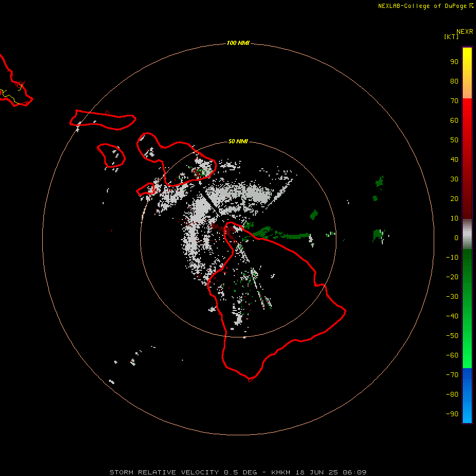Click the Storm Relative Velocity caption text

[238, 472]
